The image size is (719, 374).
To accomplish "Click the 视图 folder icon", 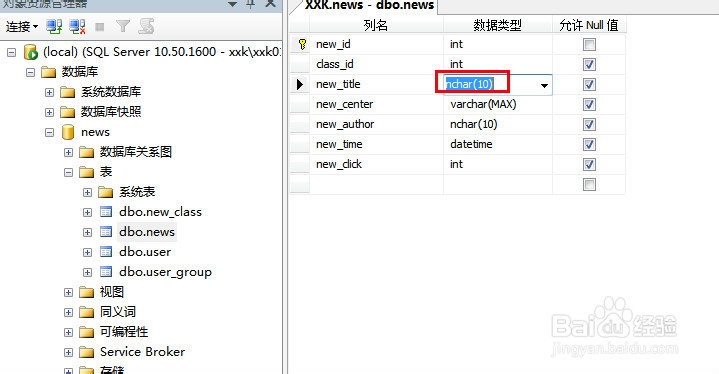I will (86, 292).
